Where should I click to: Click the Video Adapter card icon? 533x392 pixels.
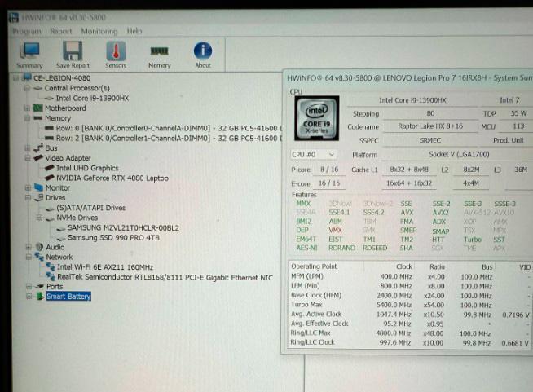[x=38, y=158]
